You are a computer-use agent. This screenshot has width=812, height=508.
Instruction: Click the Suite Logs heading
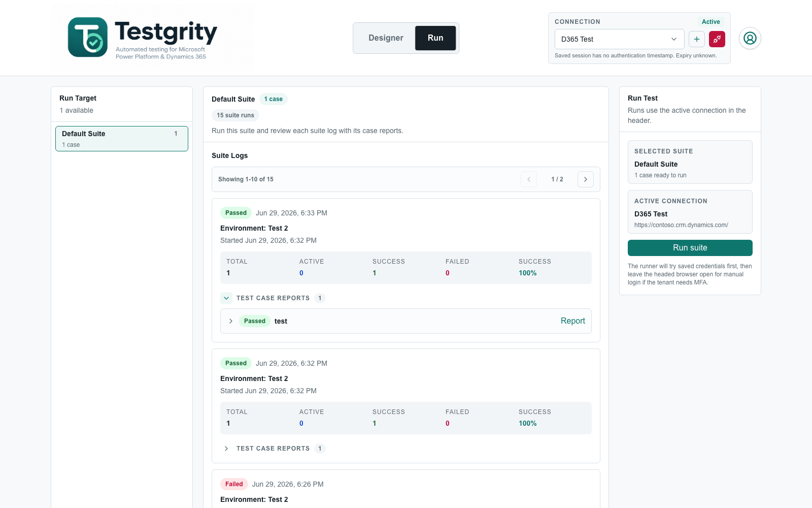point(230,155)
